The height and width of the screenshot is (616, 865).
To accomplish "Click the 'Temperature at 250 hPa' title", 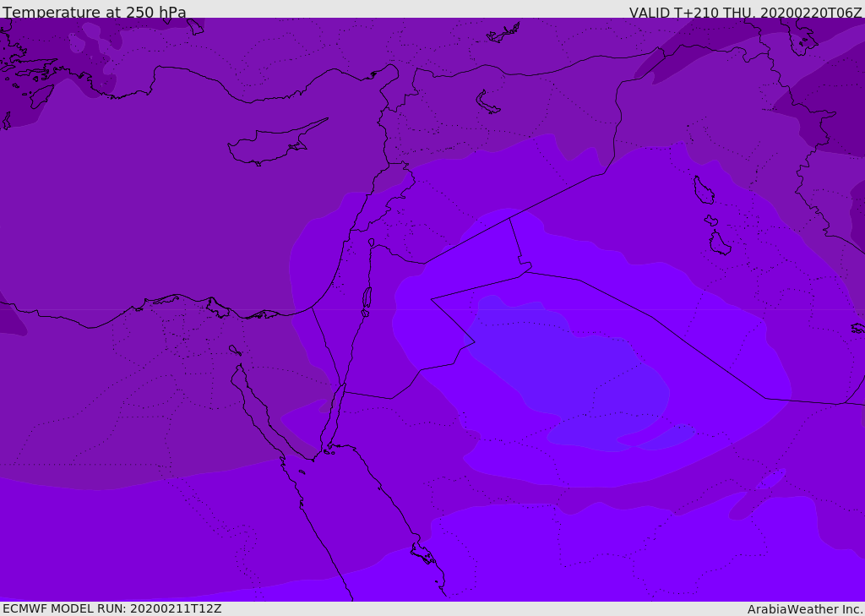I will (95, 12).
